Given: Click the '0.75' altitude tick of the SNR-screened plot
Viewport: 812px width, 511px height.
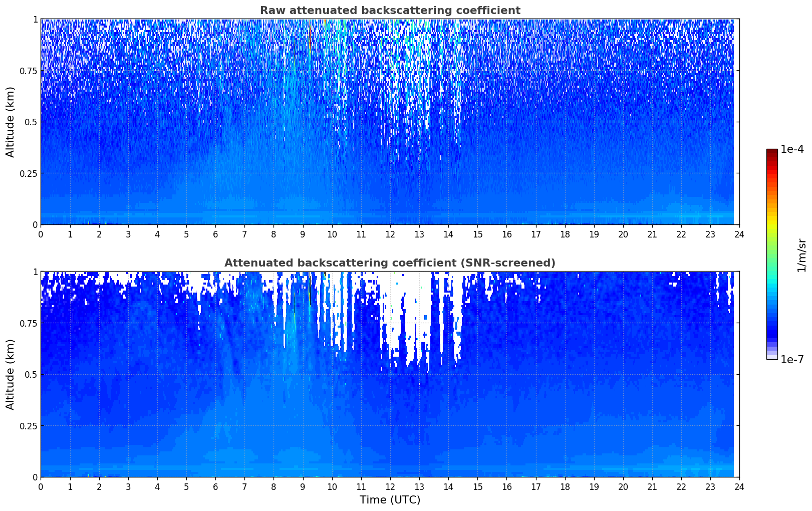Looking at the screenshot, I should point(29,323).
